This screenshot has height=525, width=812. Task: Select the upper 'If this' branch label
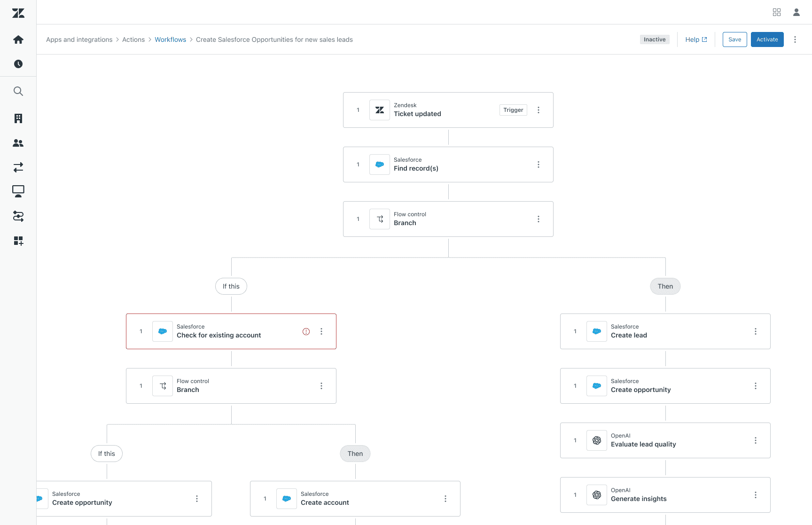coord(231,286)
